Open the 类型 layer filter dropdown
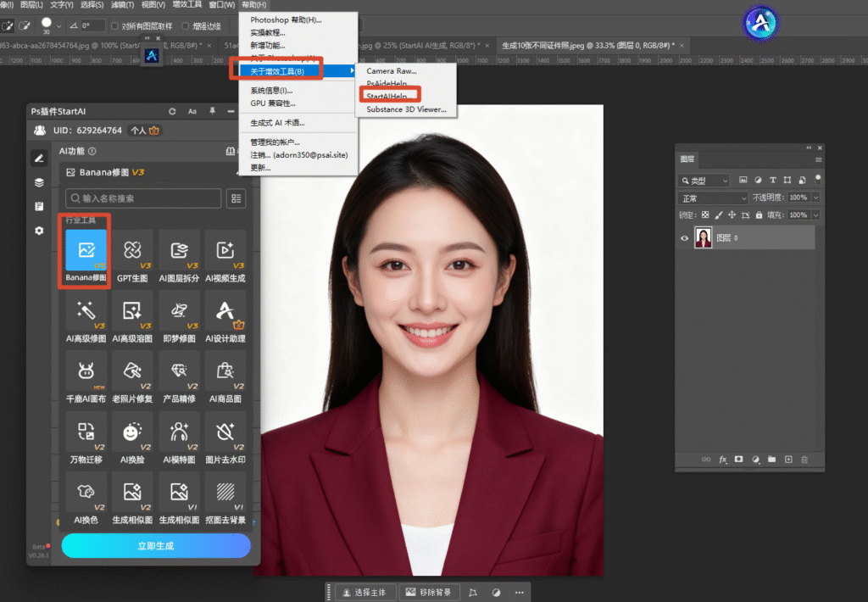 (704, 180)
